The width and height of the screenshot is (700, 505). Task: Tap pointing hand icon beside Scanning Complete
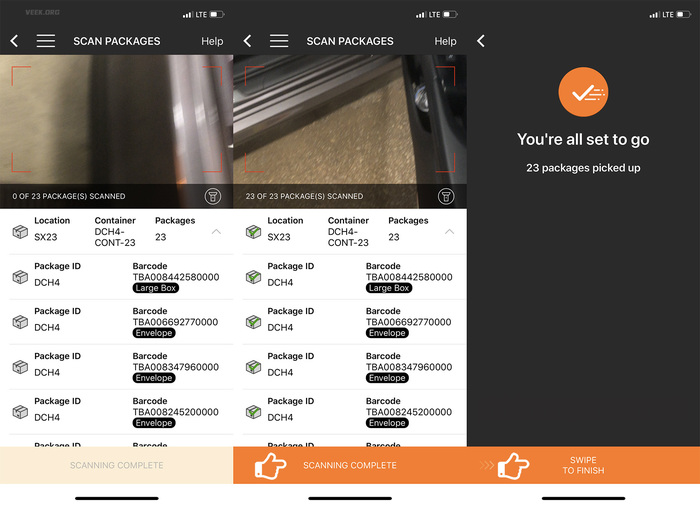(271, 465)
